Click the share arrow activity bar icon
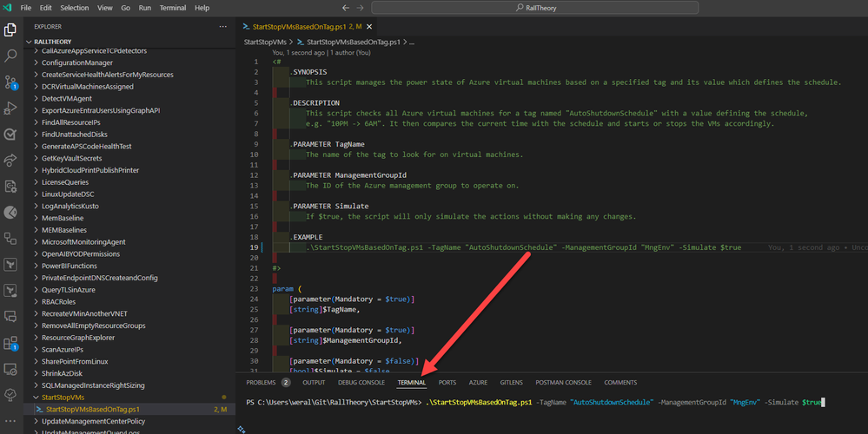The height and width of the screenshot is (434, 868). (10, 161)
